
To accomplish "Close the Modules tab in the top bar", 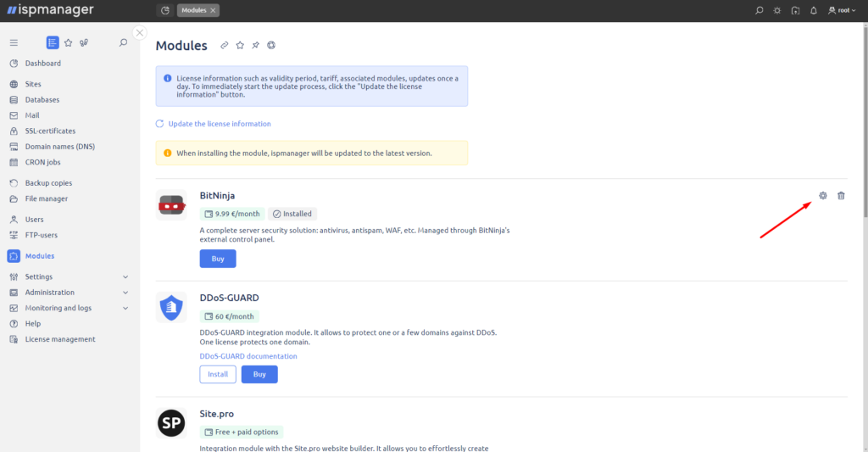I will (x=213, y=10).
